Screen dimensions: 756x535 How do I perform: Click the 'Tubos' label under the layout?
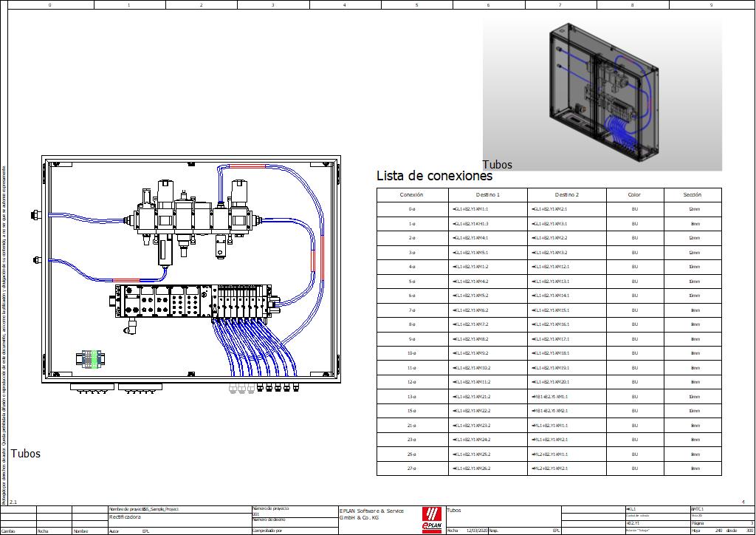tap(25, 454)
